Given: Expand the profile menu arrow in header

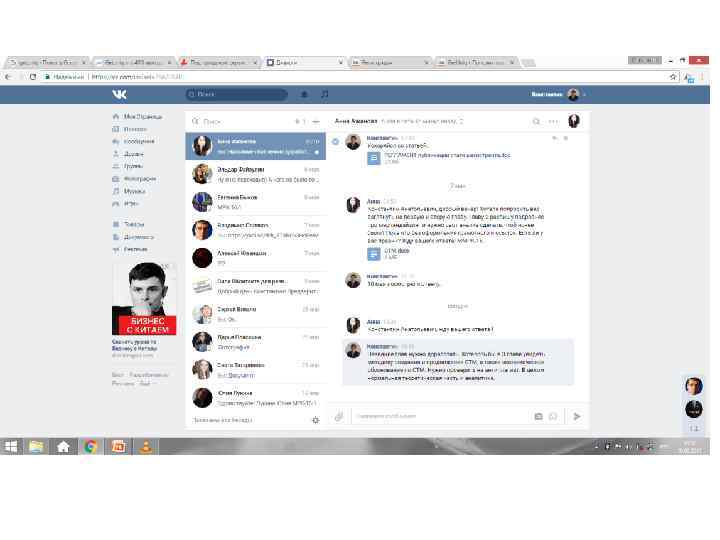Looking at the screenshot, I should [x=584, y=95].
